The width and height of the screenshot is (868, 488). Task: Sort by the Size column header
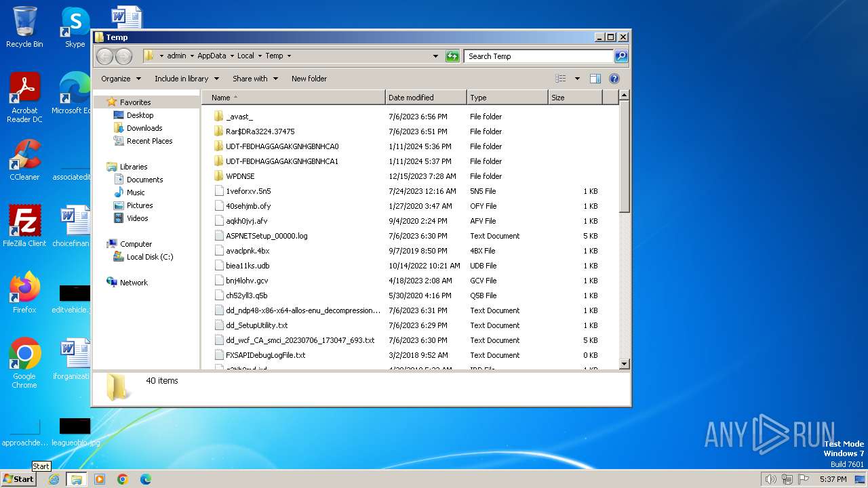pyautogui.click(x=575, y=98)
